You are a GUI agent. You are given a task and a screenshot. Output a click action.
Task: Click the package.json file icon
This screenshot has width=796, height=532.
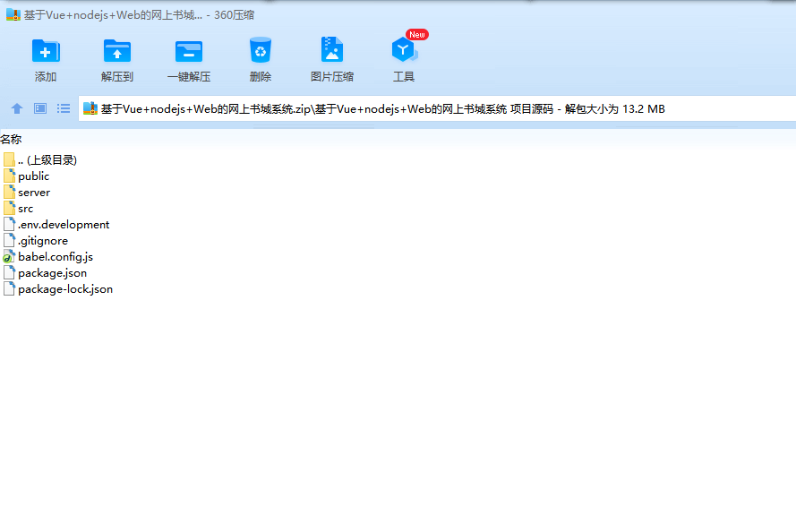9,272
